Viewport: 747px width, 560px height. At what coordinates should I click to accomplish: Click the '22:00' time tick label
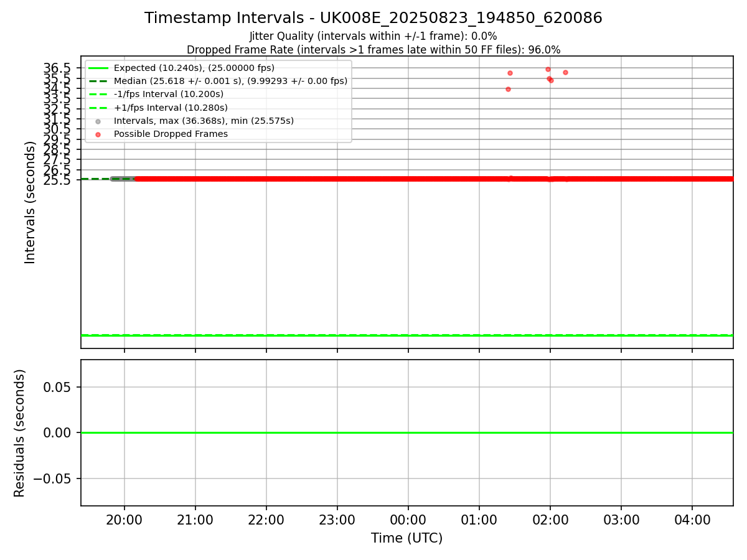266,520
